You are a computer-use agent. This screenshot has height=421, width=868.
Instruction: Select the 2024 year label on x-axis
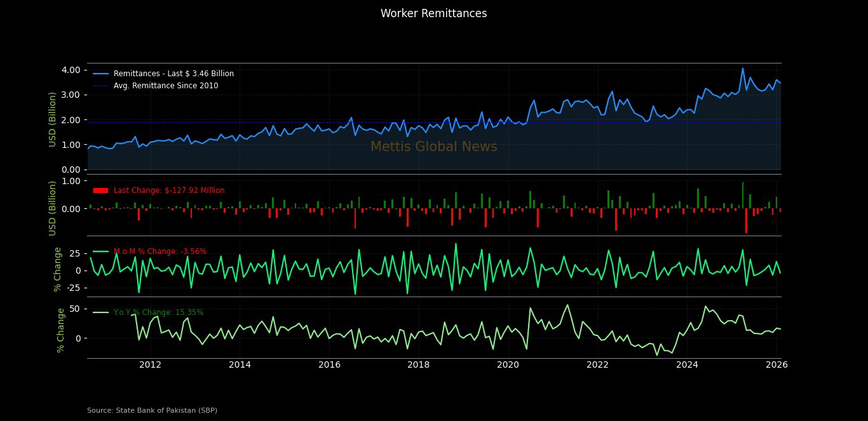[687, 364]
